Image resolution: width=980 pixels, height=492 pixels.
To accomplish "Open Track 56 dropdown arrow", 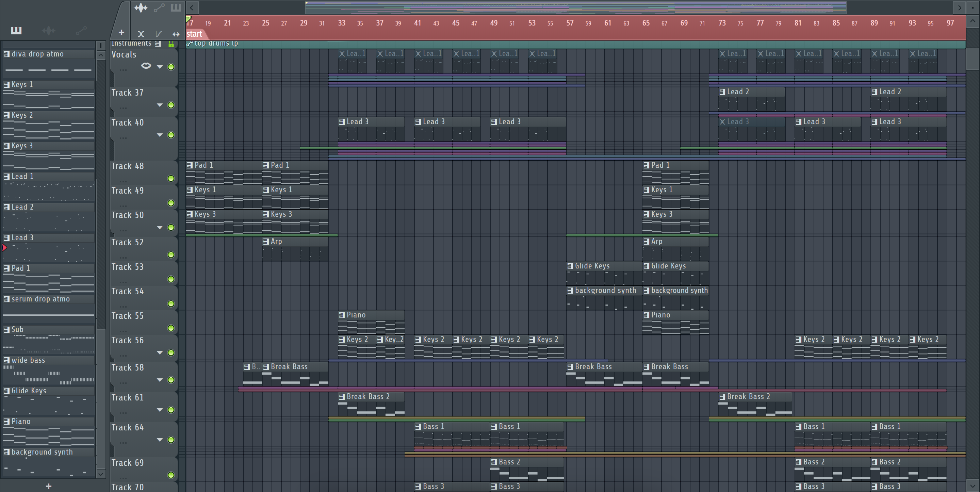I will pos(160,353).
